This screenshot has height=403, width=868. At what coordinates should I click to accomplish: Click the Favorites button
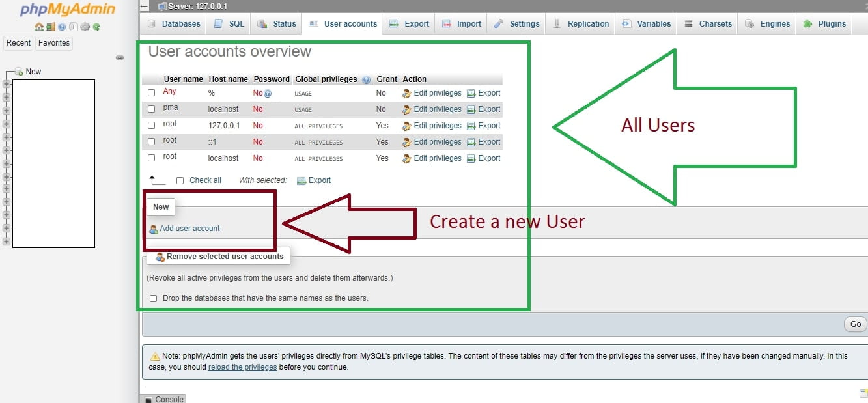(x=54, y=43)
